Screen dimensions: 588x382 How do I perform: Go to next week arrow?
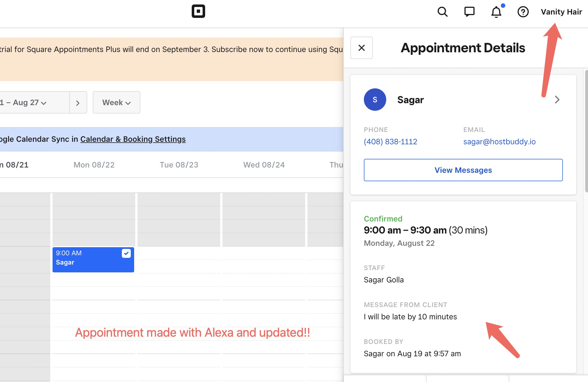point(78,103)
